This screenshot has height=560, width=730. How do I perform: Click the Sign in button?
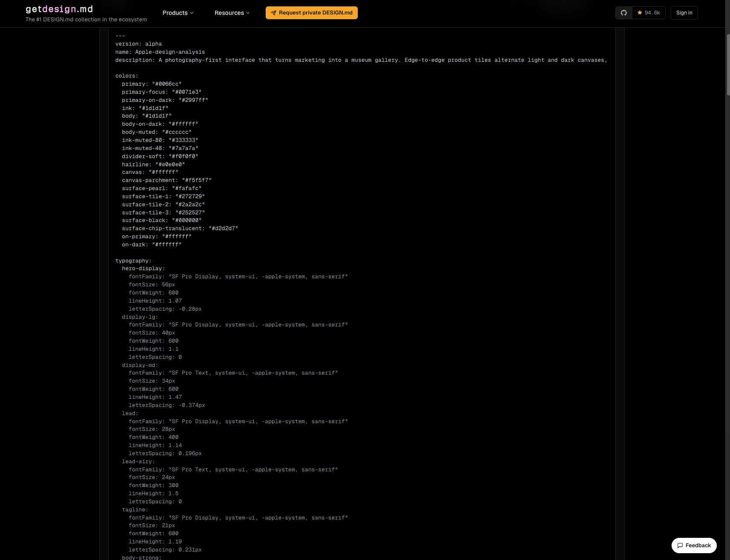coord(684,13)
